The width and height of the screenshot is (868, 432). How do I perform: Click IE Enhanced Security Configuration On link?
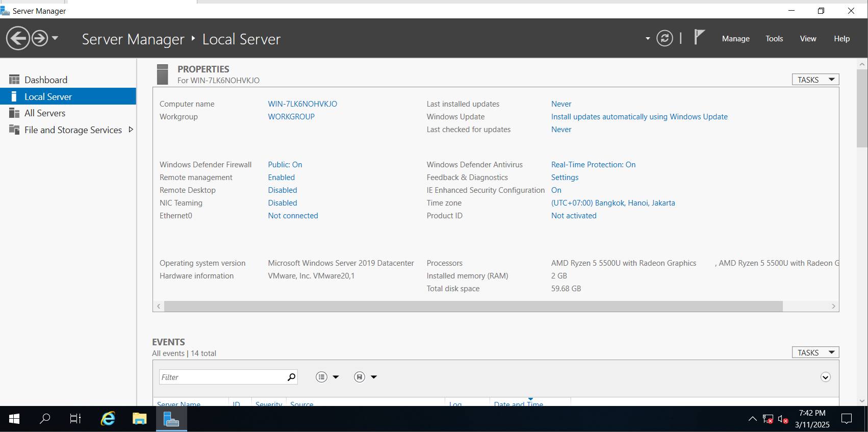556,190
